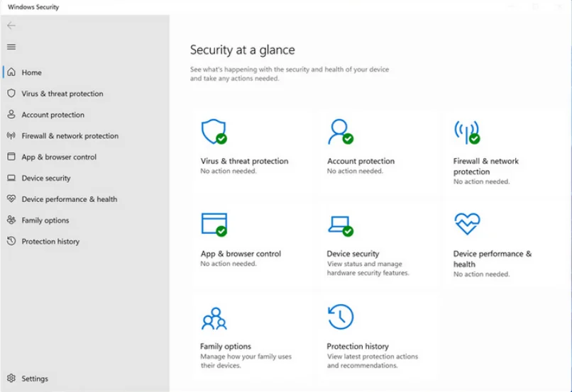Click the Protection history tile title
572x392 pixels.
(x=358, y=346)
